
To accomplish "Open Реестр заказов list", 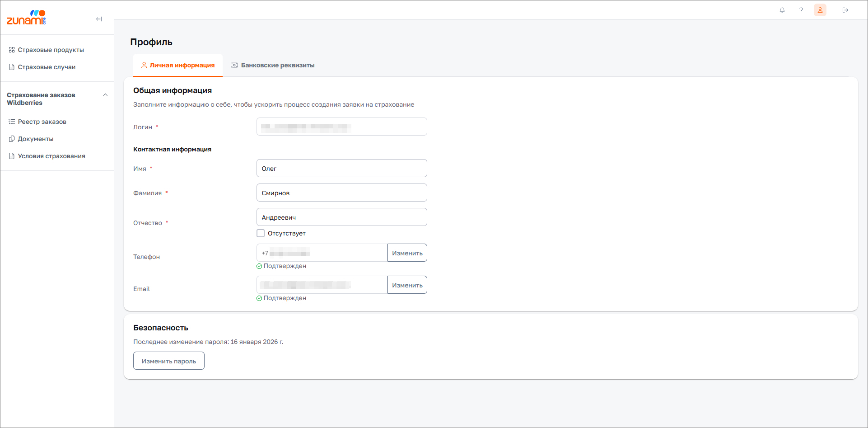I will tap(42, 122).
